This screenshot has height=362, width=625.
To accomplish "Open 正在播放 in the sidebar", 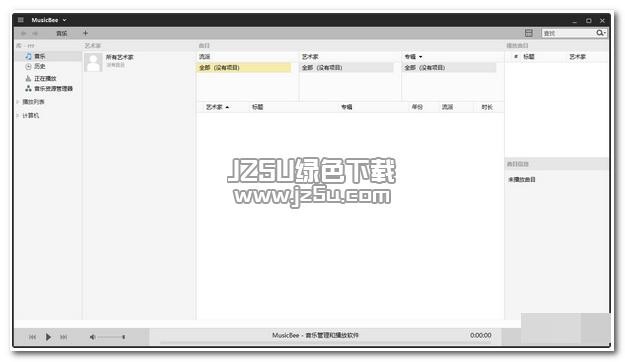I will pos(45,79).
